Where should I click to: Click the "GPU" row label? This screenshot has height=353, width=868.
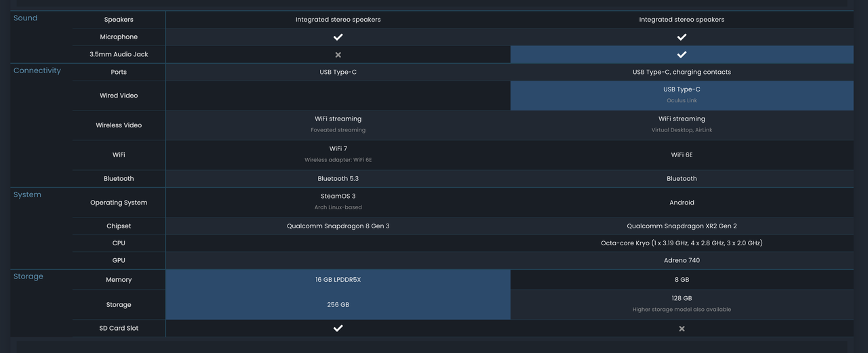click(119, 260)
